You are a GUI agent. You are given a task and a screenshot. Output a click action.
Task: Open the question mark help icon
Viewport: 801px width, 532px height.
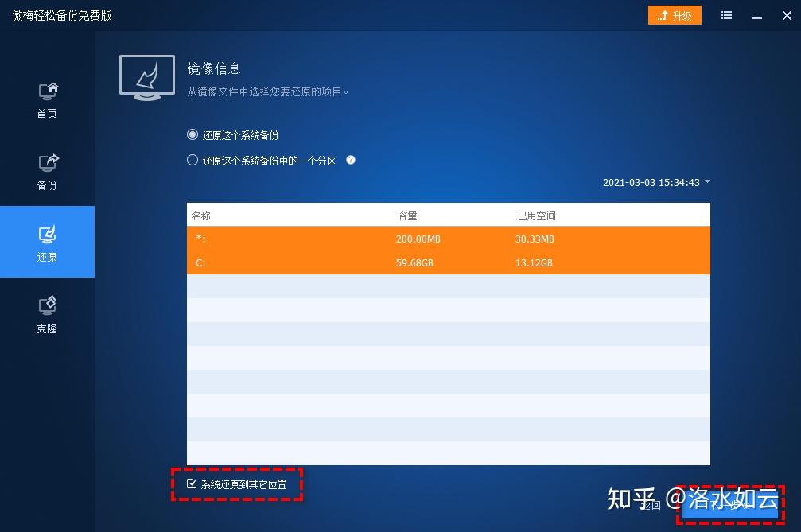351,160
